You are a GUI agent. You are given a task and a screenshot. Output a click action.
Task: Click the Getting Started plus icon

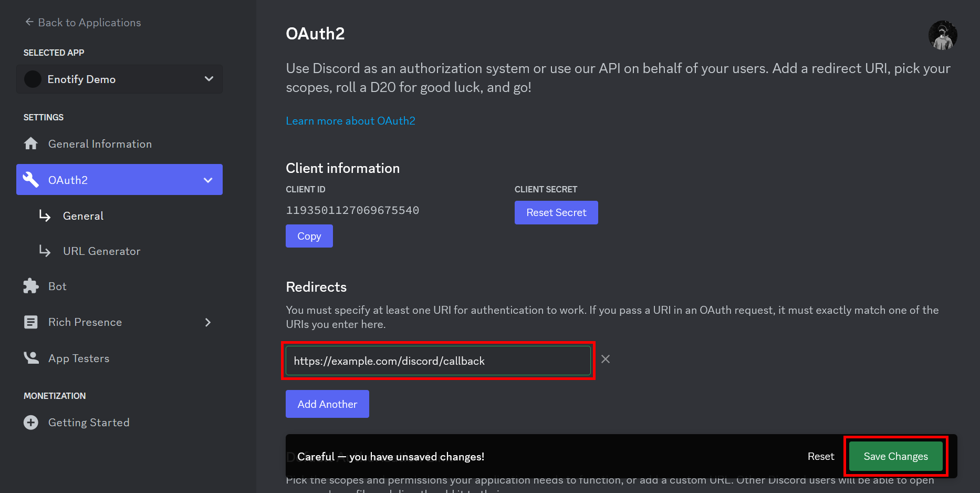(x=30, y=422)
